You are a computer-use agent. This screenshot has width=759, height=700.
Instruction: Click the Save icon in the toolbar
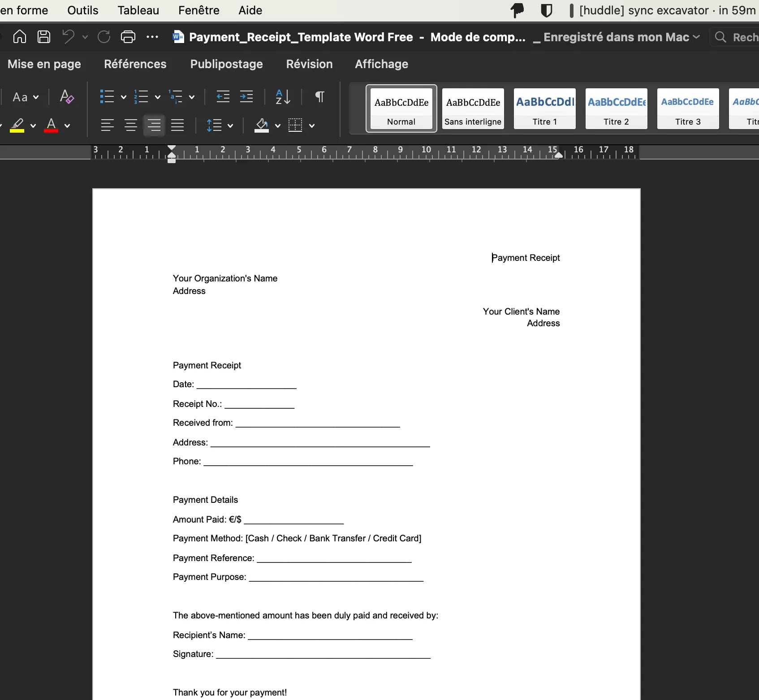[43, 37]
